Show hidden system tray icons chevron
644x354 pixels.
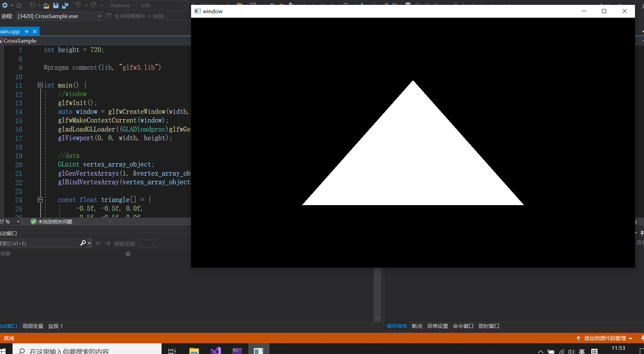(540, 352)
